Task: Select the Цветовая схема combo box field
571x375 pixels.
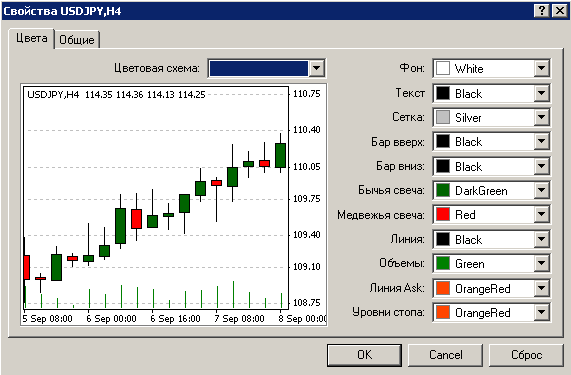Action: click(x=267, y=68)
